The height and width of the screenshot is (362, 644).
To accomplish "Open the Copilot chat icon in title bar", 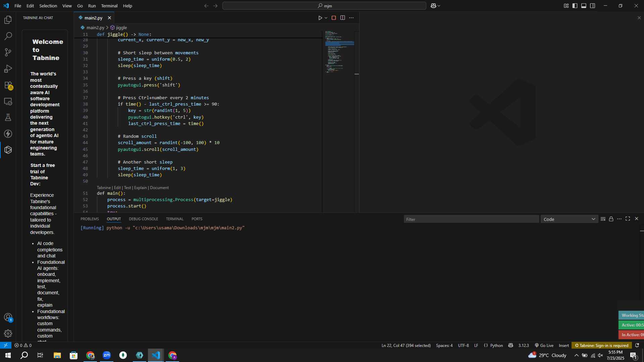I will 433,6.
